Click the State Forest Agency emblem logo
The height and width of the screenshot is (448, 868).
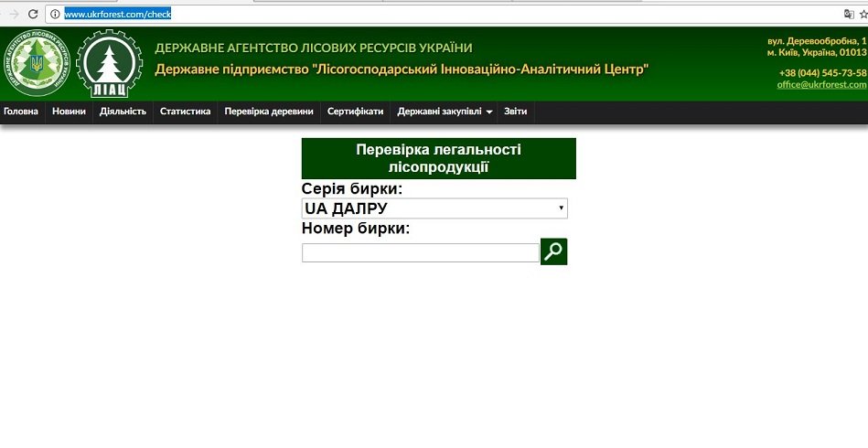coord(37,64)
